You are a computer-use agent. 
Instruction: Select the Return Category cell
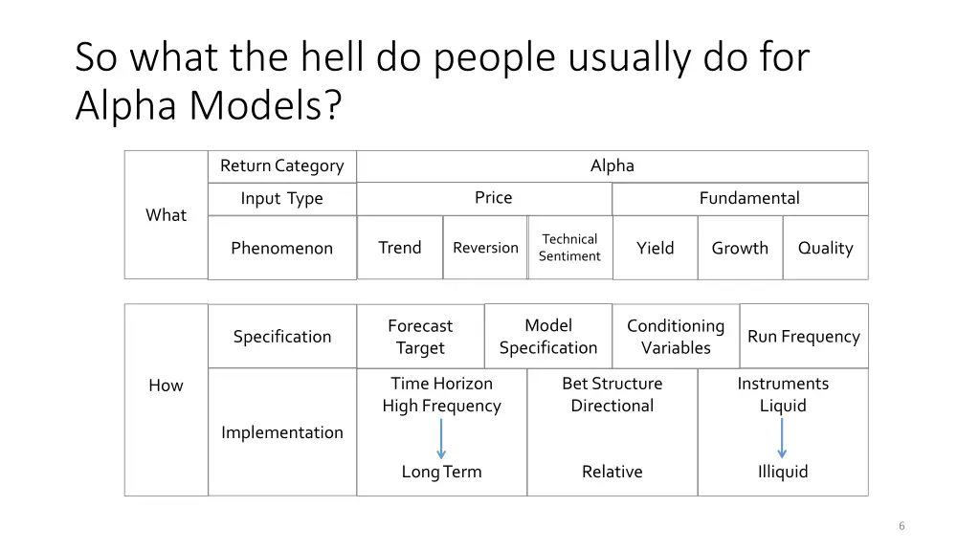coord(282,166)
